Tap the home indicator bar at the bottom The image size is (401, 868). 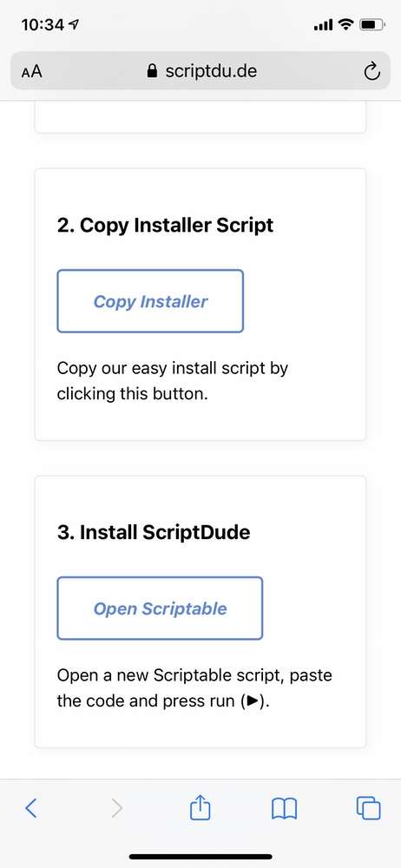pyautogui.click(x=200, y=857)
